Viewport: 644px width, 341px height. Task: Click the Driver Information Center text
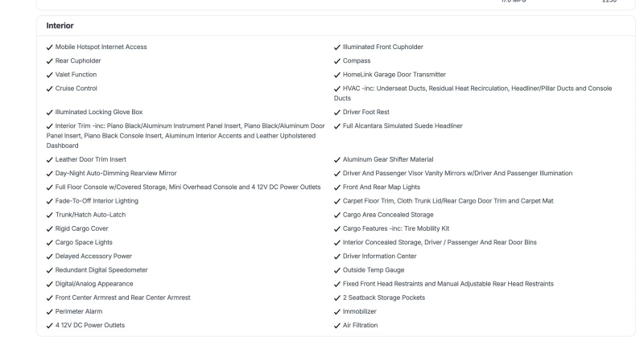coord(382,256)
